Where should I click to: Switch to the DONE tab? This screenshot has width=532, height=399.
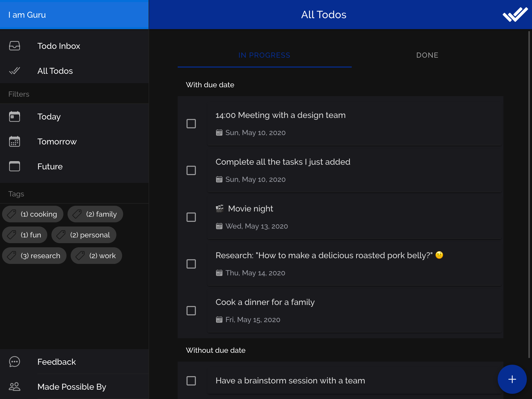pyautogui.click(x=427, y=55)
